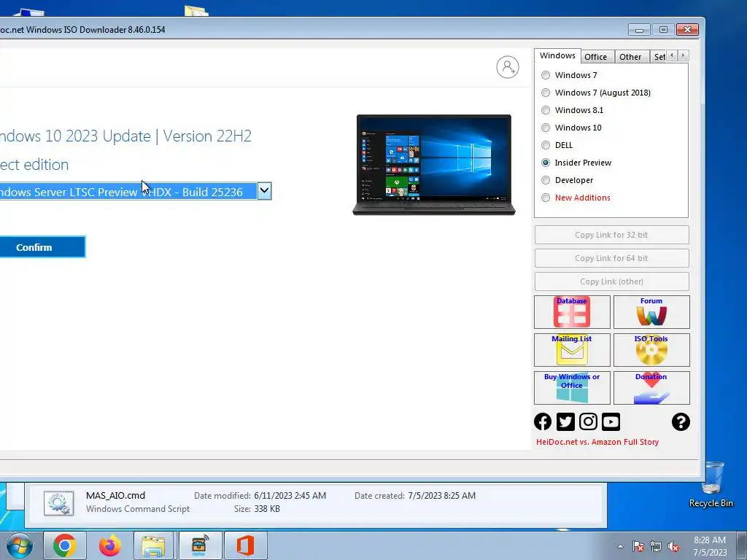Open the Windows Start orb
Viewport: 747px width, 560px height.
pos(20,545)
